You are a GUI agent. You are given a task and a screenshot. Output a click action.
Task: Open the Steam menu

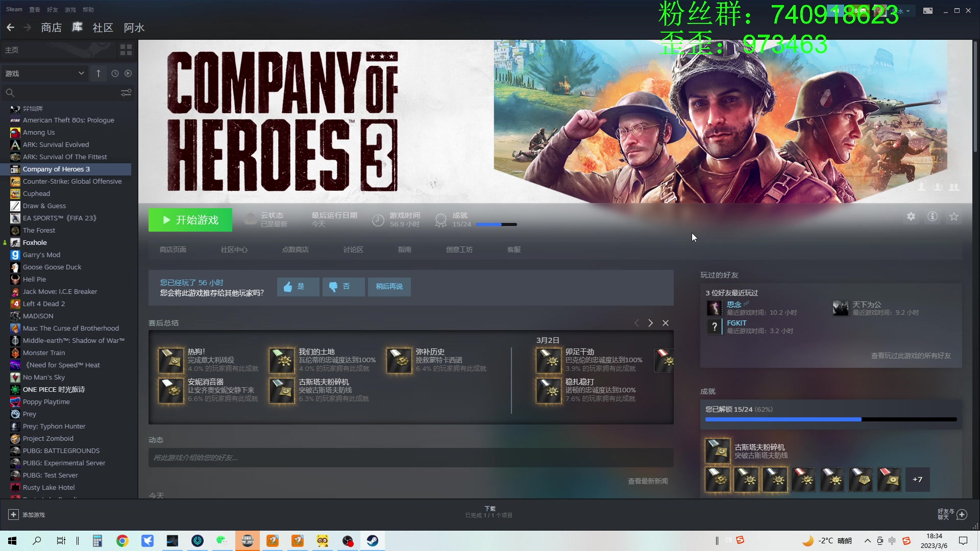coord(14,9)
